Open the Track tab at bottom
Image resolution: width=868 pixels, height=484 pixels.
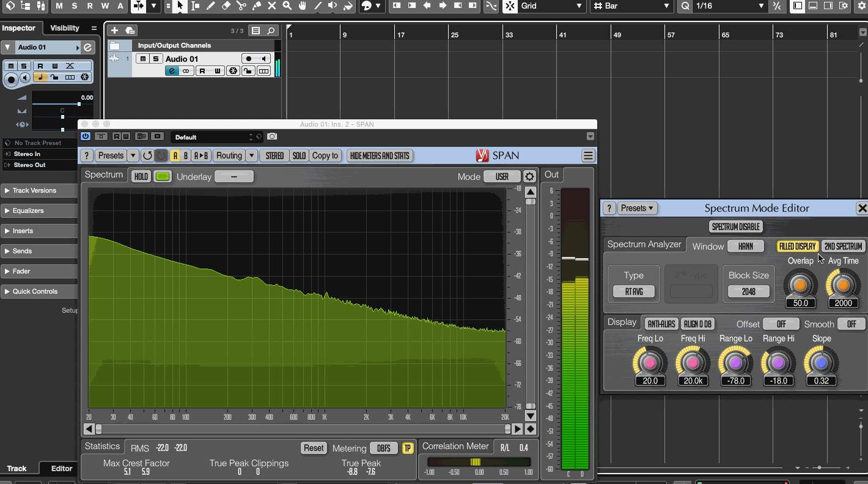[x=17, y=468]
